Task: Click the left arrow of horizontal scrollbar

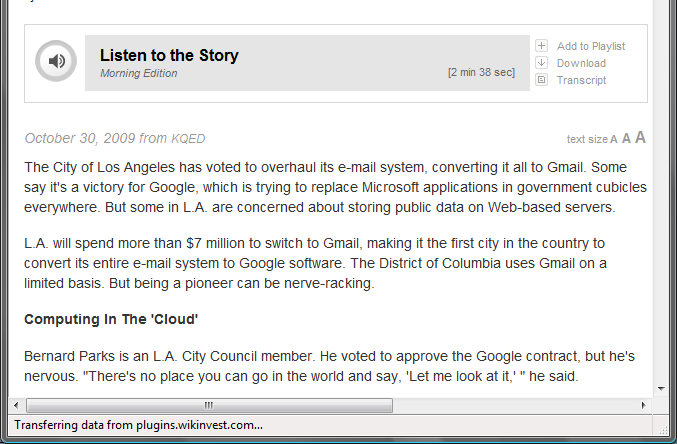Action: [16, 406]
